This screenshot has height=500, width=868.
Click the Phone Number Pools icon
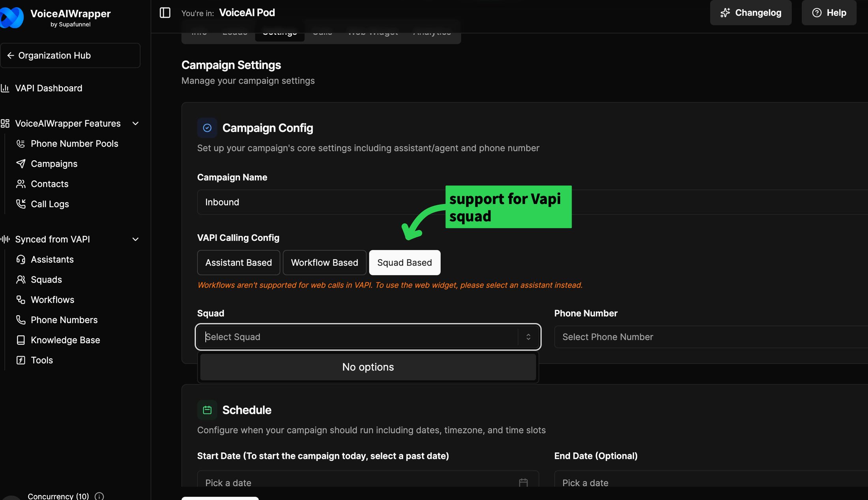tap(21, 144)
